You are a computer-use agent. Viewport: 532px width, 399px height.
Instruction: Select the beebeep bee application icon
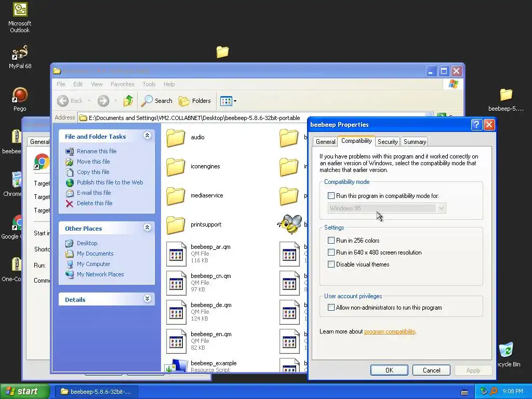(289, 224)
